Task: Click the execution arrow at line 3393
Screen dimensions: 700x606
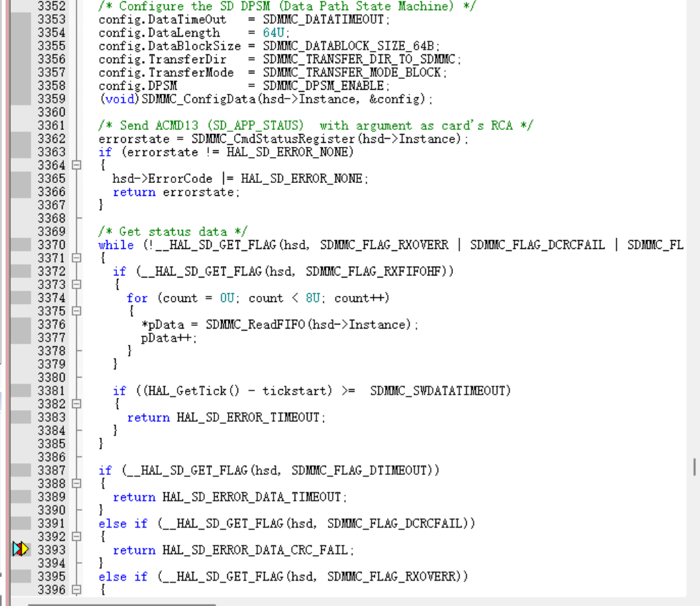Action: 20,550
